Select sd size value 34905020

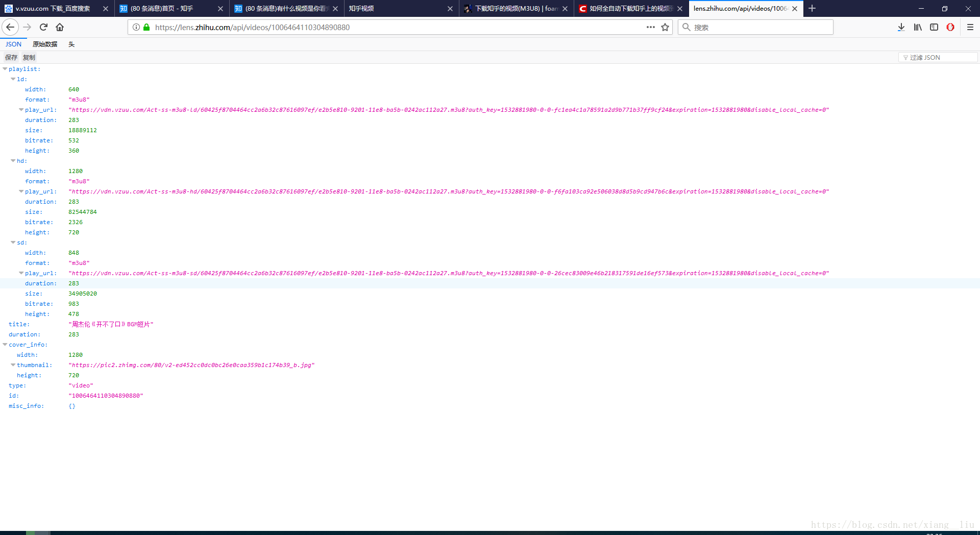pyautogui.click(x=83, y=294)
